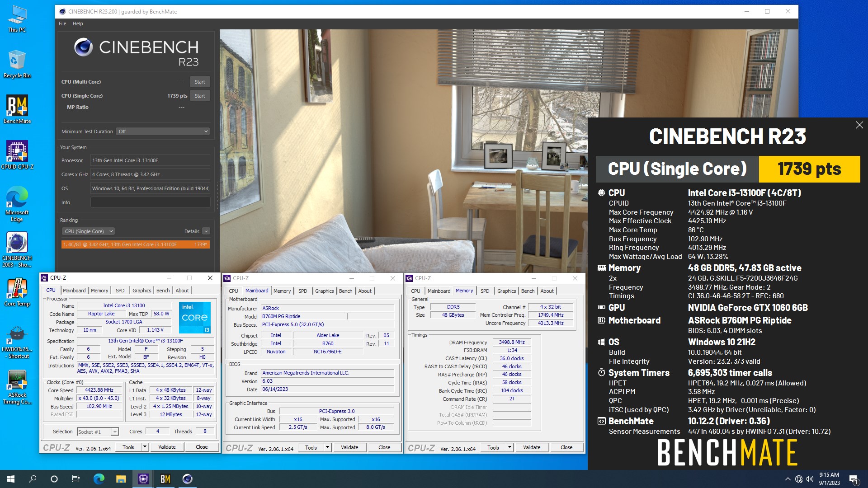The width and height of the screenshot is (868, 488).
Task: Open File Explorer from taskbar
Action: click(121, 479)
